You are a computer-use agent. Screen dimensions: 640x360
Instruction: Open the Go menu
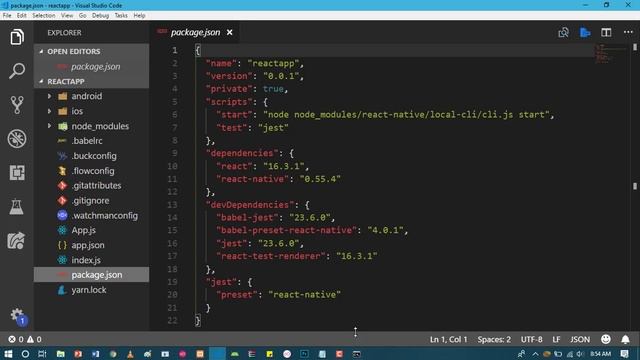[82, 16]
